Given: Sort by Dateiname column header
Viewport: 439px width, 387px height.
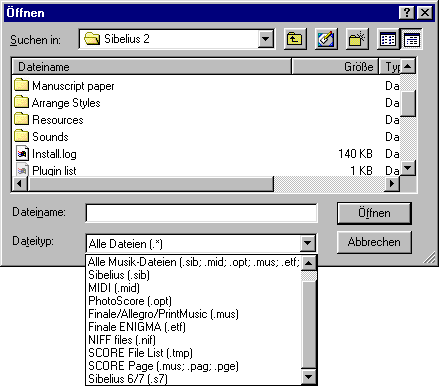Looking at the screenshot, I should point(152,67).
